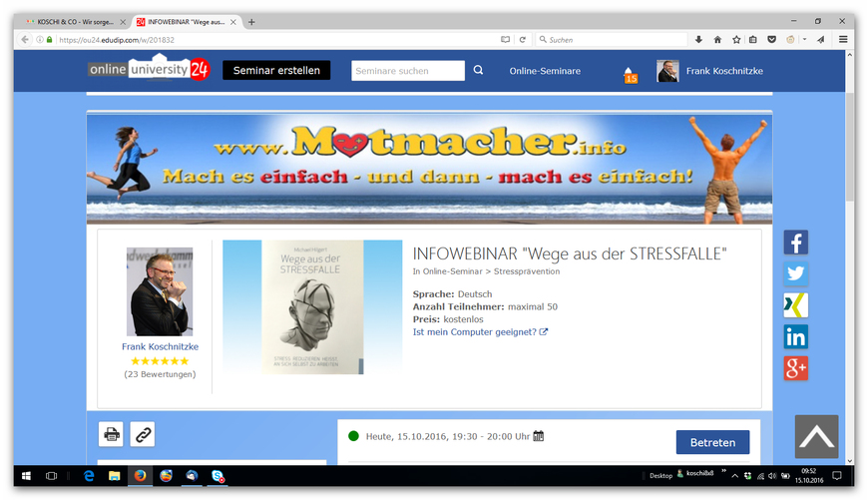Click the URL address bar

click(x=276, y=39)
